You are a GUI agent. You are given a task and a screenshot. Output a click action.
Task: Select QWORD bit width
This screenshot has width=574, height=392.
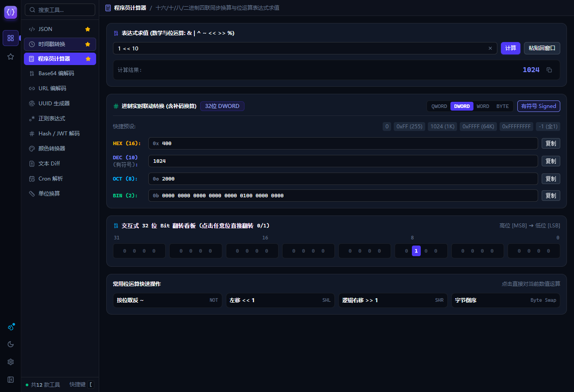tap(439, 106)
